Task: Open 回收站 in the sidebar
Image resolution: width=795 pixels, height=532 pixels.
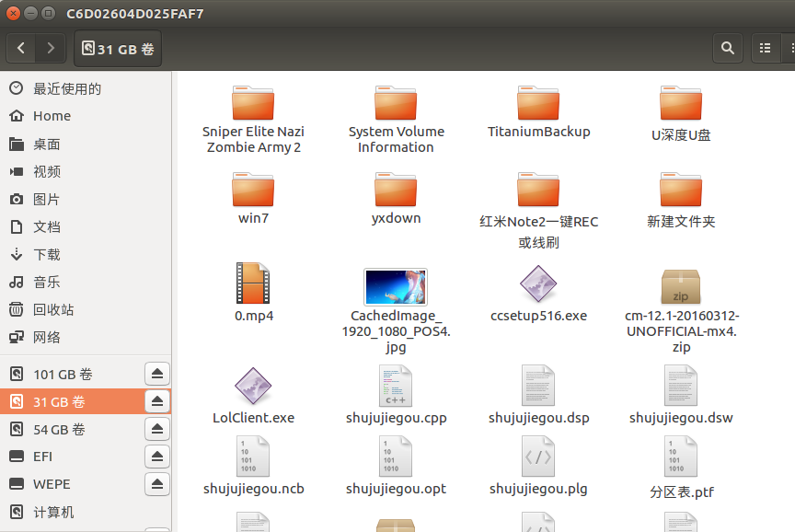Action: (86, 309)
